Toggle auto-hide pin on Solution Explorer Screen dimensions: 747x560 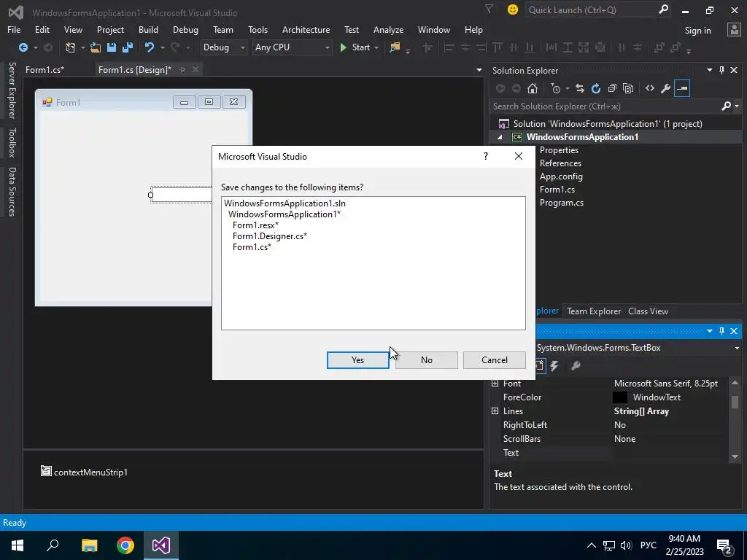click(721, 70)
